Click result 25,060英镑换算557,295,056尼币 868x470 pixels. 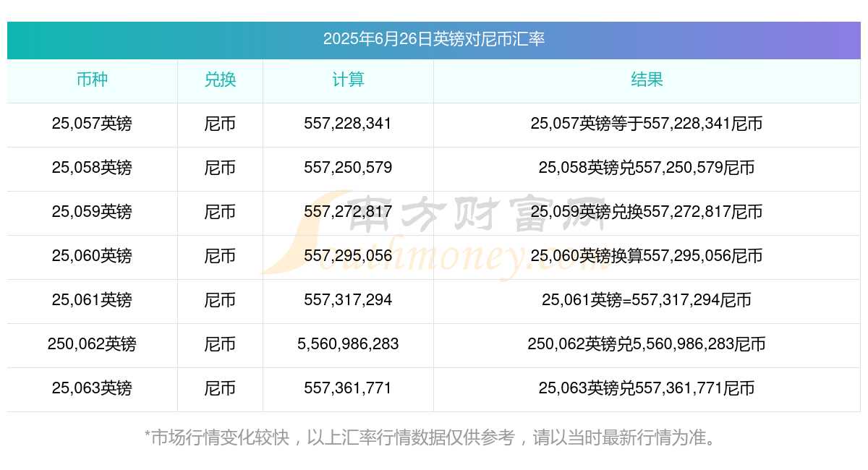point(647,256)
